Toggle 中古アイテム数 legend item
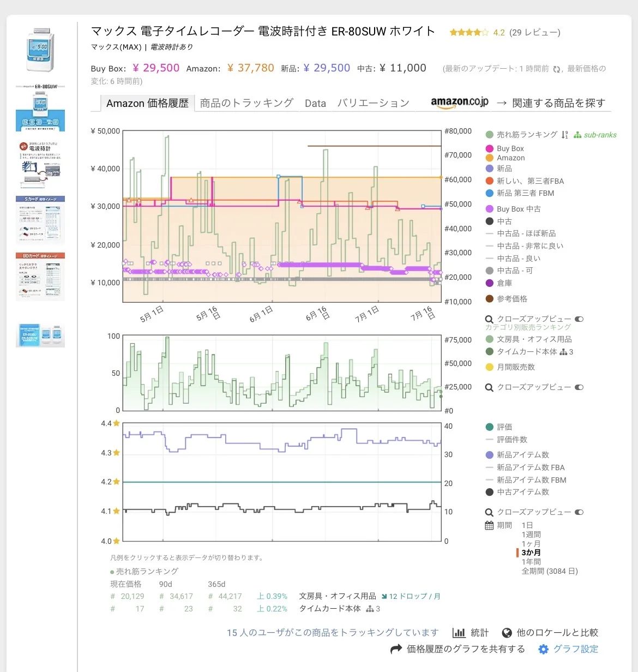This screenshot has width=638, height=672. coord(517,492)
